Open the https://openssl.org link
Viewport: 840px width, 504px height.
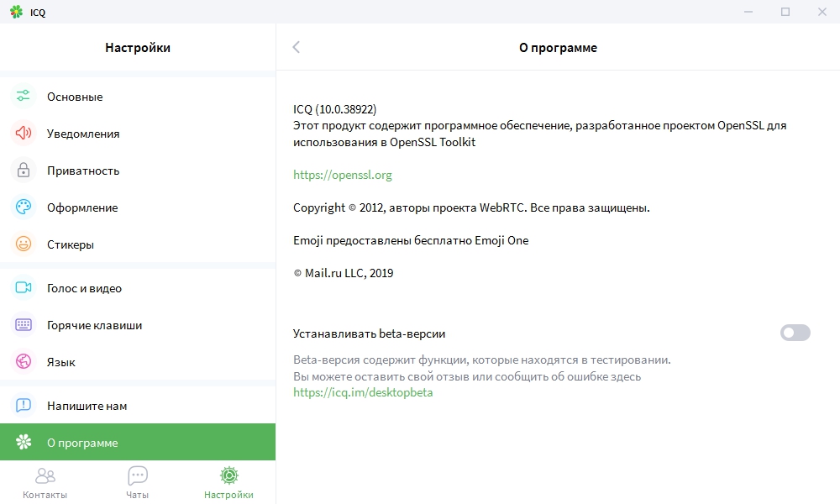[x=343, y=176]
